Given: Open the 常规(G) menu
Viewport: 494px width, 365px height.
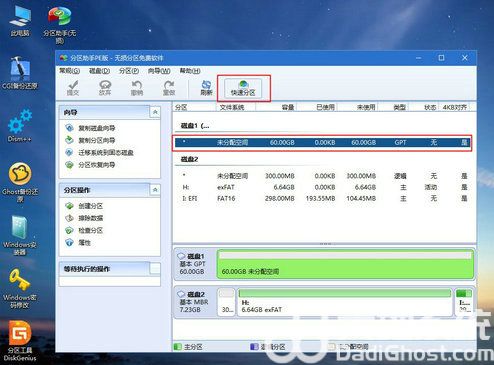Looking at the screenshot, I should coord(69,71).
